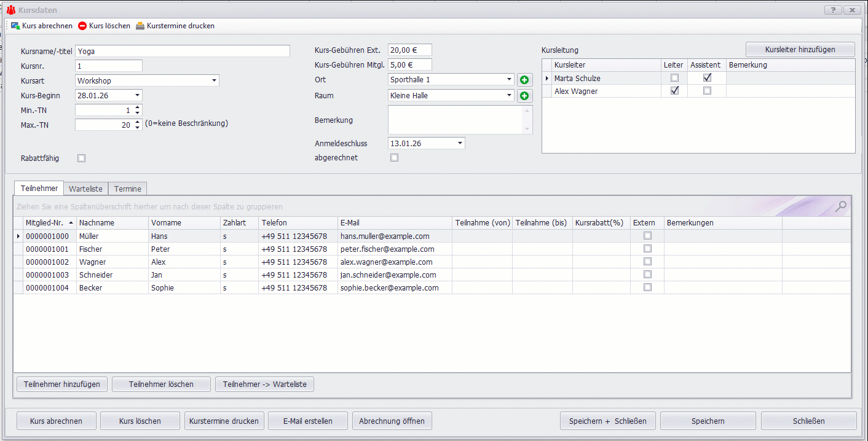Viewport: 868px width, 441px height.
Task: Click the Kurs abrechnen toolbar icon
Action: [15, 26]
